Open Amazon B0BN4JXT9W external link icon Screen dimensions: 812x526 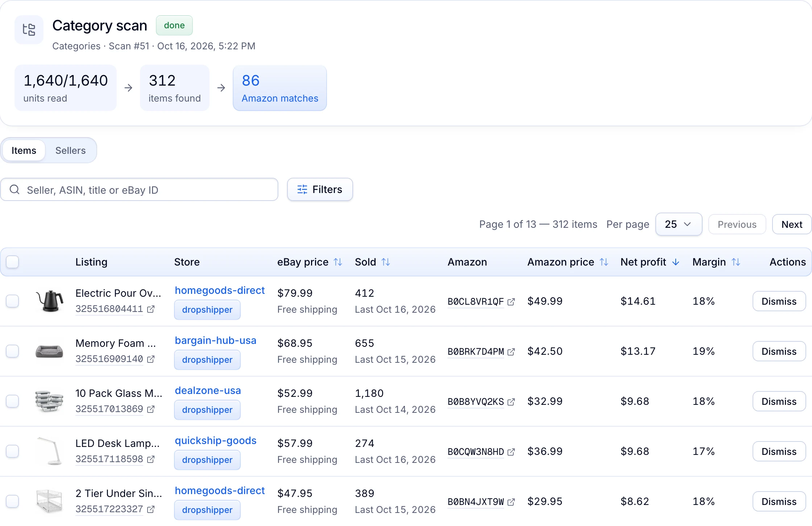pos(511,502)
